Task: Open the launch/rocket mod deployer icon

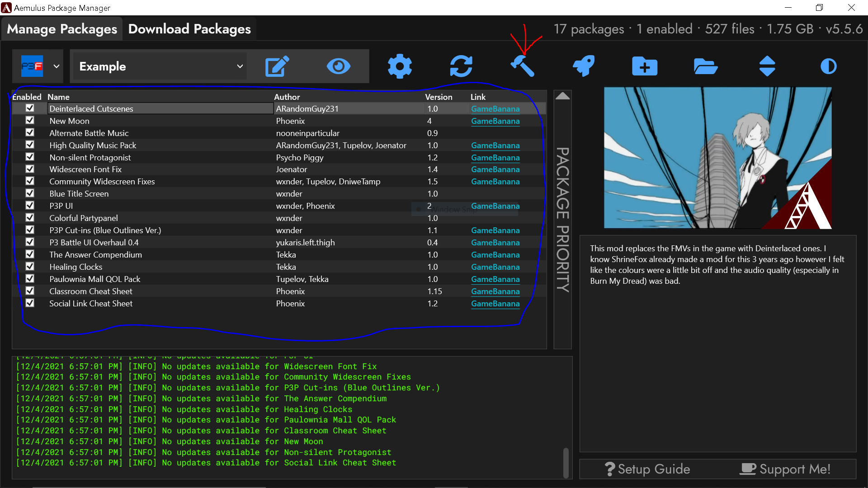Action: click(584, 66)
